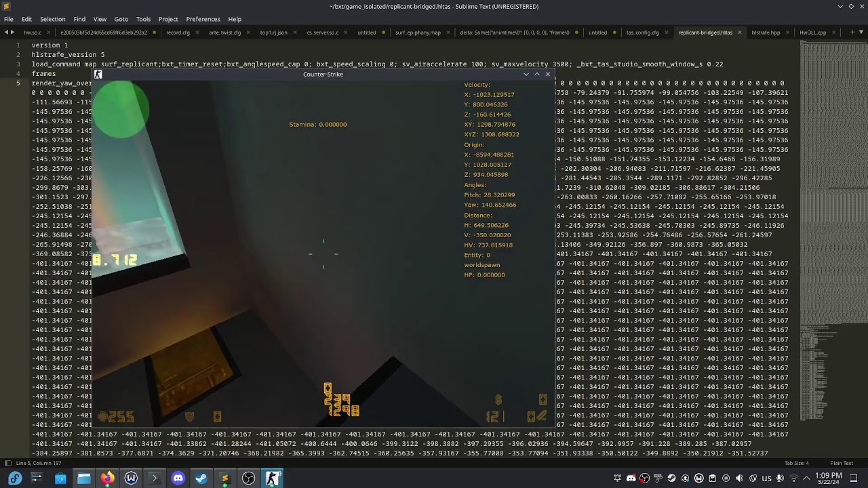The height and width of the screenshot is (488, 868).
Task: Open the File menu
Action: point(9,19)
